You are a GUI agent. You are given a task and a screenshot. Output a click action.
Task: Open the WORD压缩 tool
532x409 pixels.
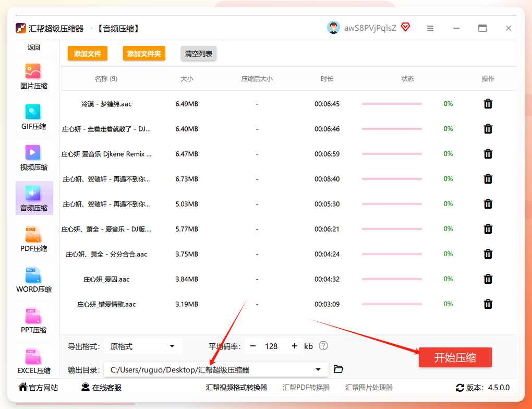(x=33, y=280)
